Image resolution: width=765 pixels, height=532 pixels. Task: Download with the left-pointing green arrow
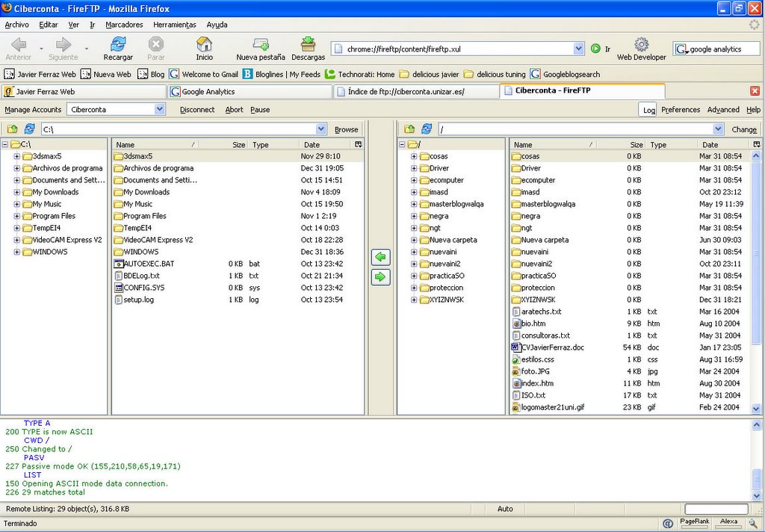(x=380, y=257)
